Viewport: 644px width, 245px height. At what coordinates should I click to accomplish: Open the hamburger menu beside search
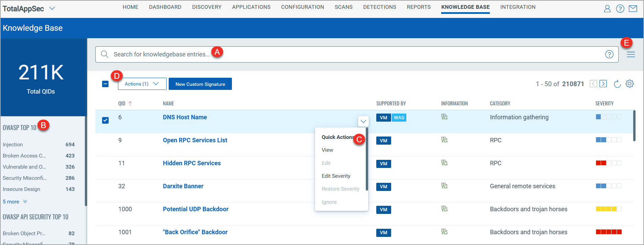631,54
